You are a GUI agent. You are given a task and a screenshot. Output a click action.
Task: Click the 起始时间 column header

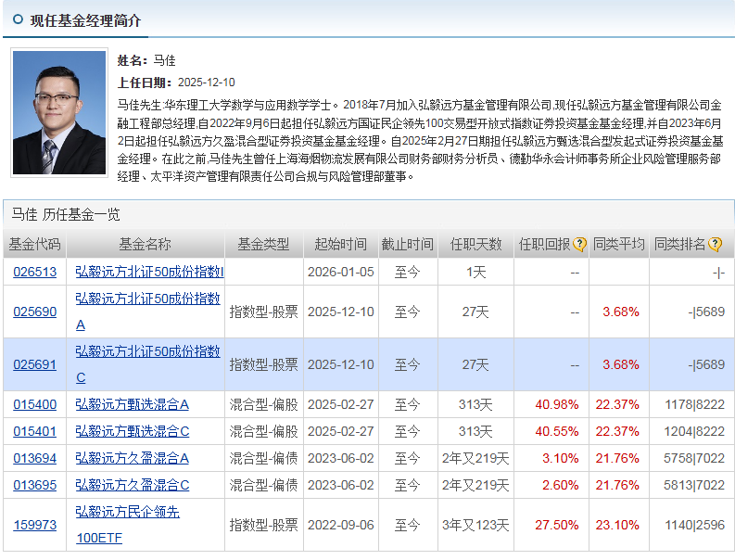[x=341, y=245]
